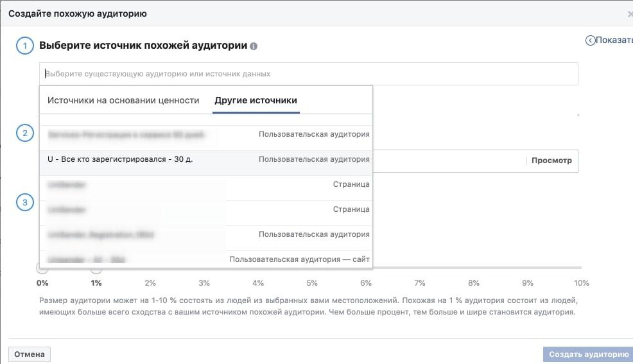Click the Создать аудиторию button

pos(589,354)
